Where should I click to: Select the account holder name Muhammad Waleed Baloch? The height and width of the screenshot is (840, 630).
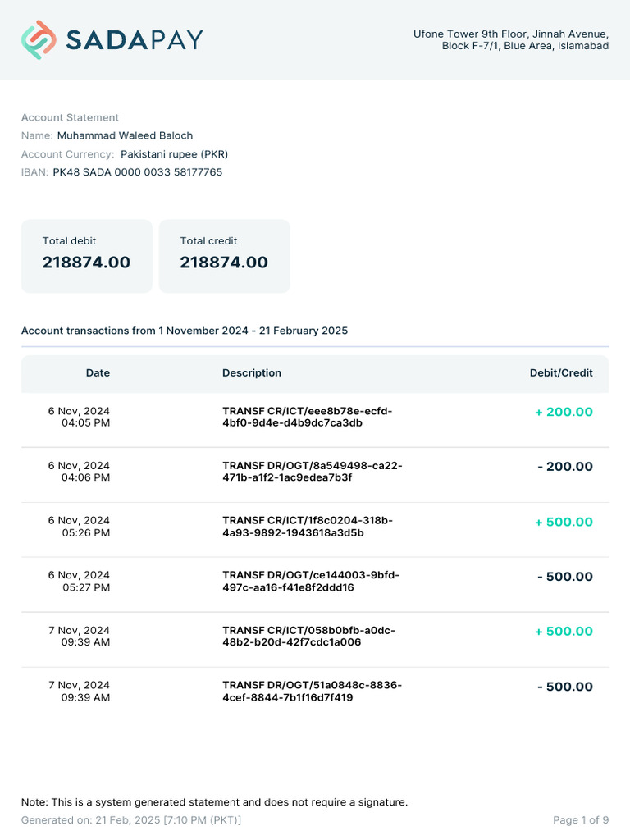pyautogui.click(x=125, y=135)
